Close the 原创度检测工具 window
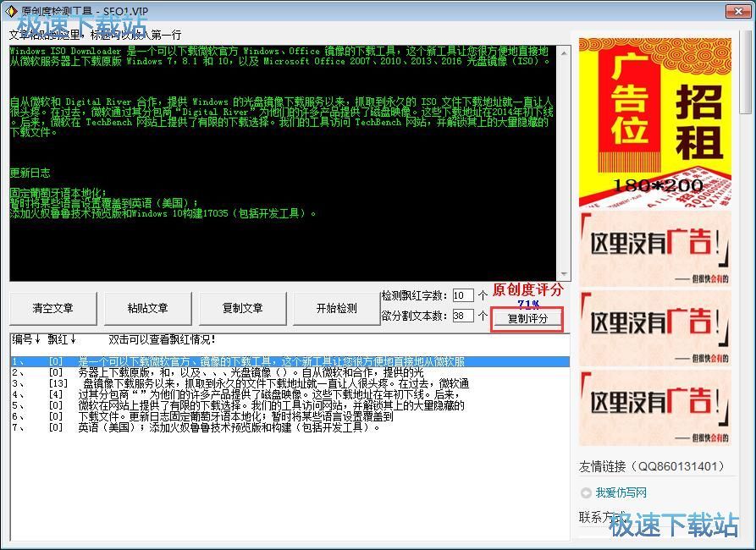This screenshot has height=550, width=756. pyautogui.click(x=738, y=11)
